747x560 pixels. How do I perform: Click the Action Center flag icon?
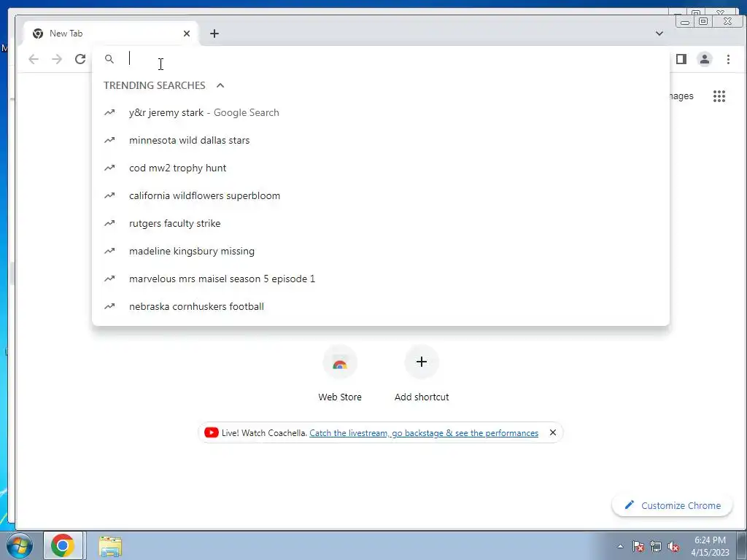click(638, 546)
